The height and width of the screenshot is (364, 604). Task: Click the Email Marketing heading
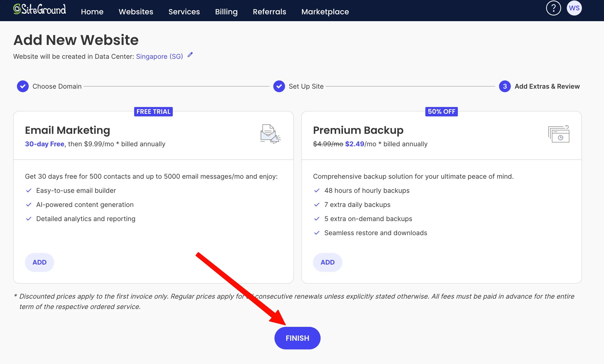(x=67, y=130)
